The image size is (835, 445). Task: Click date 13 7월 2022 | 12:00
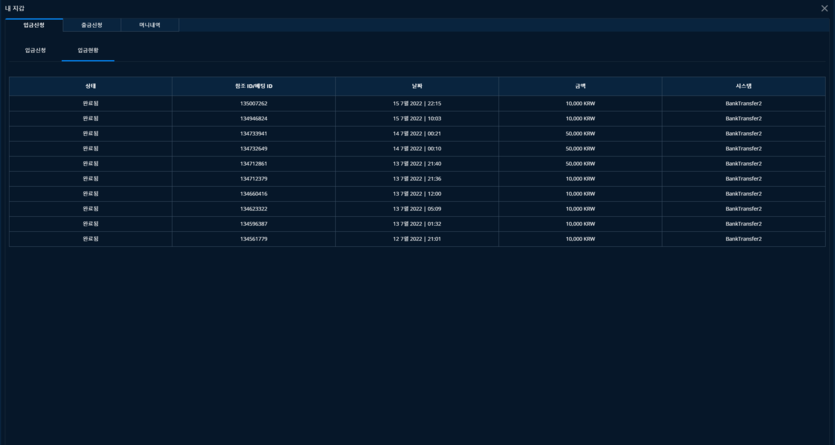click(x=417, y=194)
